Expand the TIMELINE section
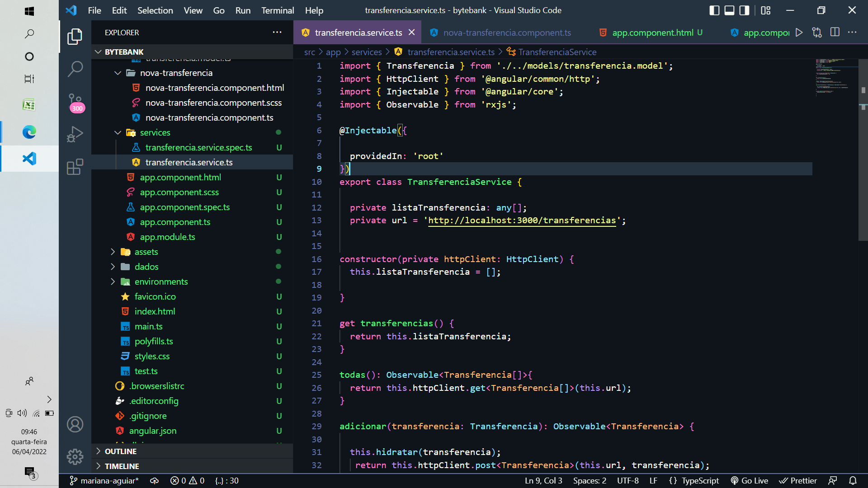The image size is (868, 488). pyautogui.click(x=192, y=466)
